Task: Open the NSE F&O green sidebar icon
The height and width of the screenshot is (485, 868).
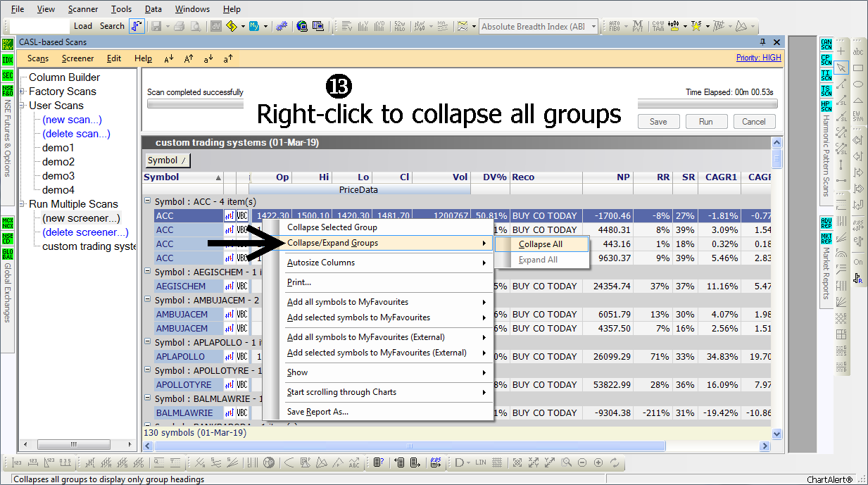Action: tap(8, 91)
